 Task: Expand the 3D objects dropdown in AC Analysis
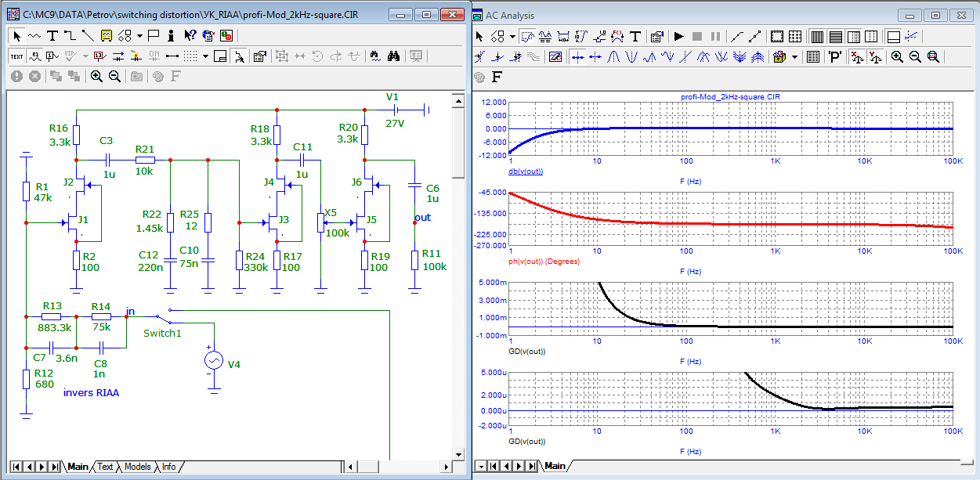tap(794, 56)
